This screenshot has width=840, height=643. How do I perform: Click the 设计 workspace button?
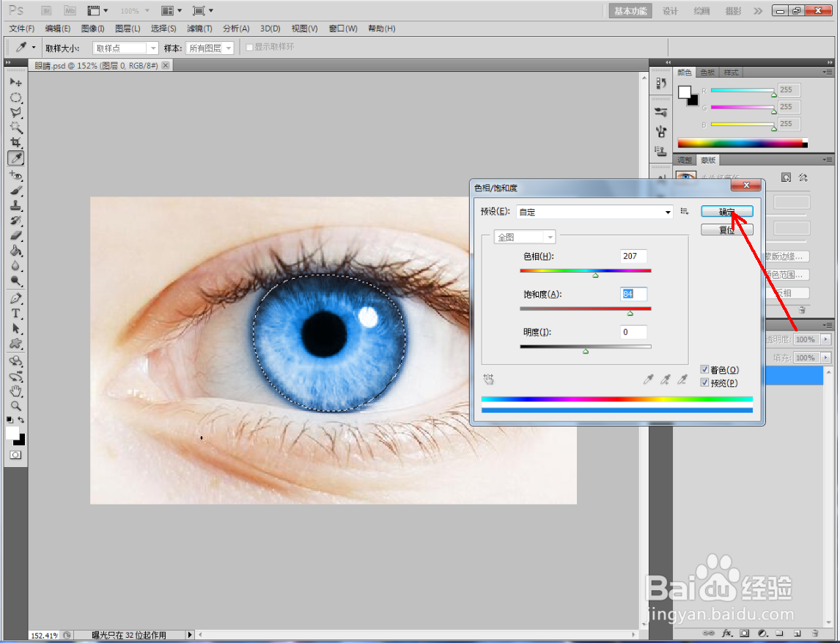pyautogui.click(x=670, y=11)
